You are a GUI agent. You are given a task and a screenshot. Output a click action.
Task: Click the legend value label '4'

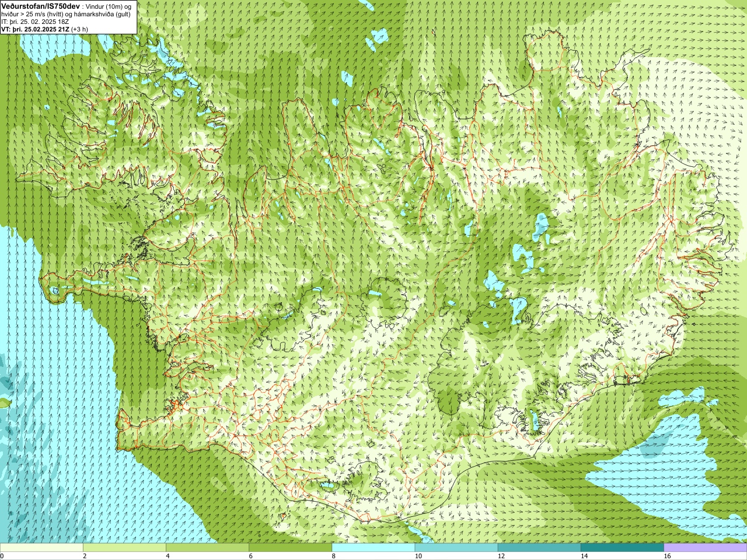click(168, 556)
